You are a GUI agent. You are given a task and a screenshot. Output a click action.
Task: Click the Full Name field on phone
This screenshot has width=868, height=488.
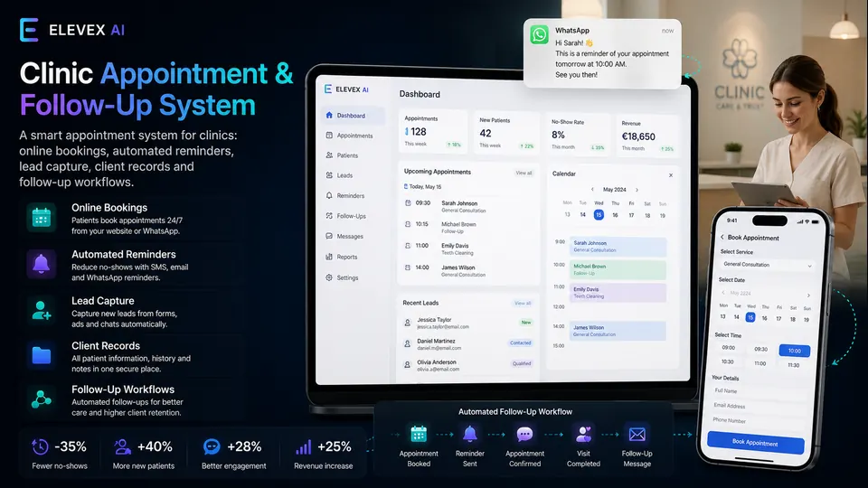click(x=759, y=391)
